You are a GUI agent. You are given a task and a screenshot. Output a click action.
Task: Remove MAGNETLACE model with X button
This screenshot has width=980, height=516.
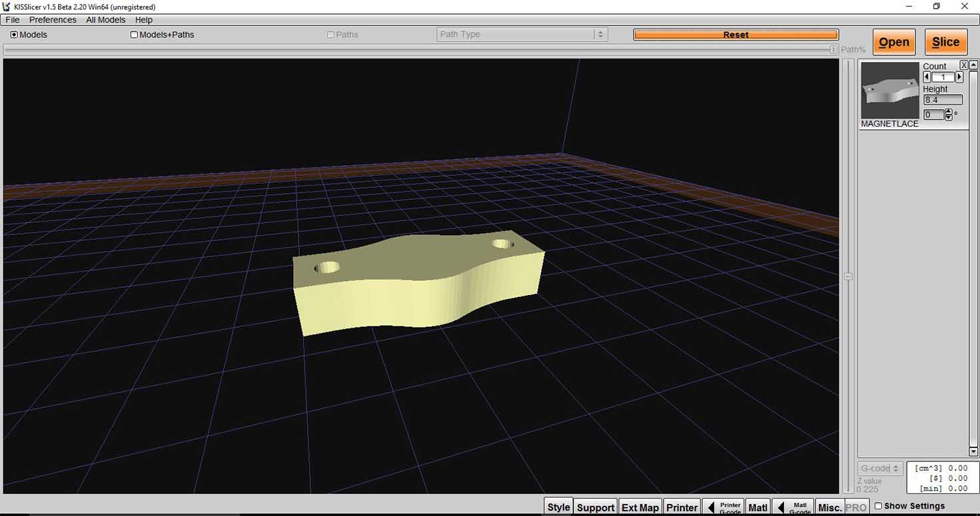(x=963, y=65)
